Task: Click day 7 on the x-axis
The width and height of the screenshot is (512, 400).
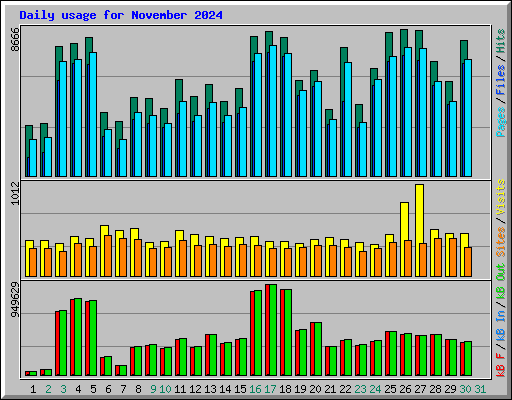Action: point(123,389)
